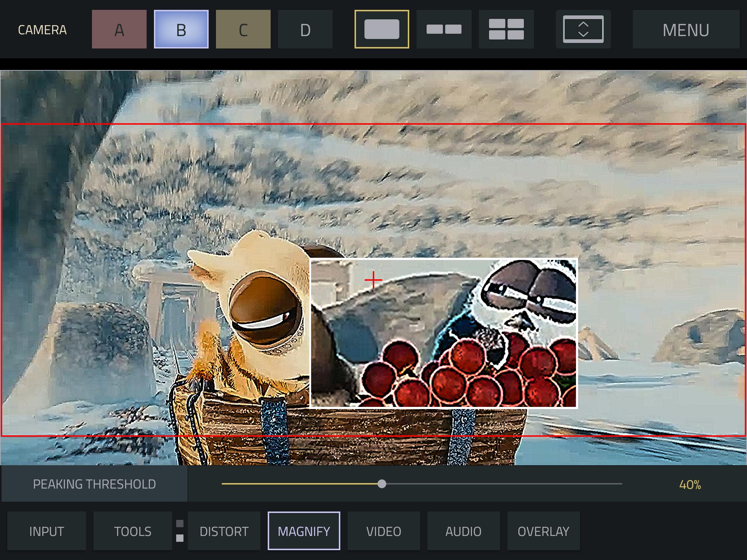Toggle fullscreen display icon

click(583, 29)
